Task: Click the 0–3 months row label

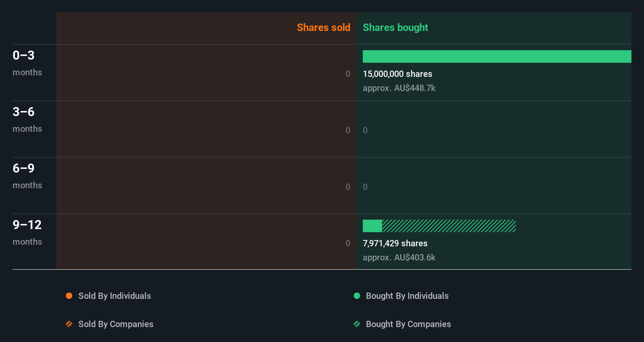Action: [27, 63]
